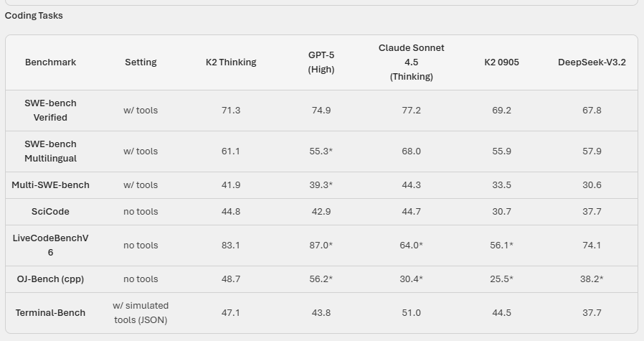Click the SWE-bench Multilingual row label
The height and width of the screenshot is (341, 644).
[50, 151]
